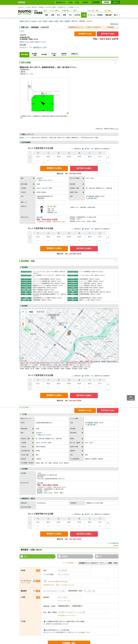138x644 pixels.
Task: Zoom out the map with minus button
Action: pyautogui.click(x=23, y=316)
